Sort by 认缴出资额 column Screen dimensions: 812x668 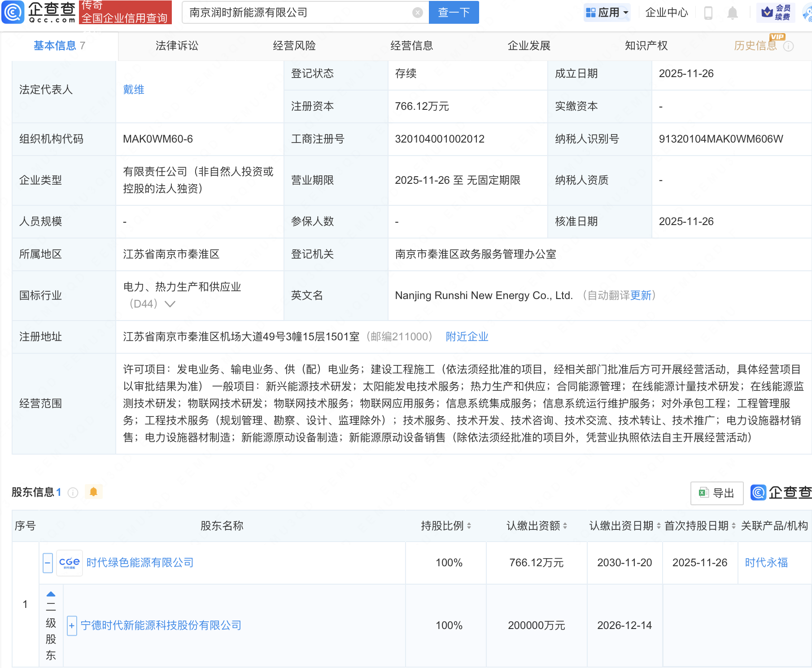pos(565,526)
